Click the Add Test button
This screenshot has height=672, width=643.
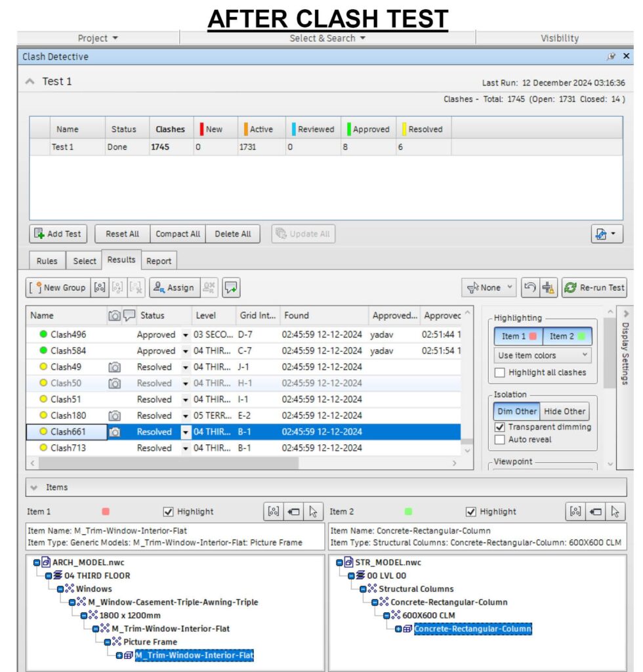click(x=58, y=234)
